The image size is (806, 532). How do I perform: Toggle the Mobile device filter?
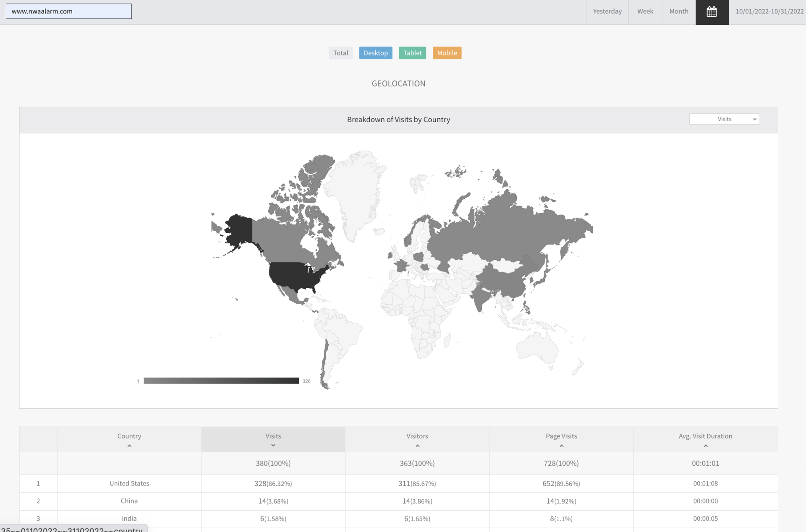tap(447, 53)
